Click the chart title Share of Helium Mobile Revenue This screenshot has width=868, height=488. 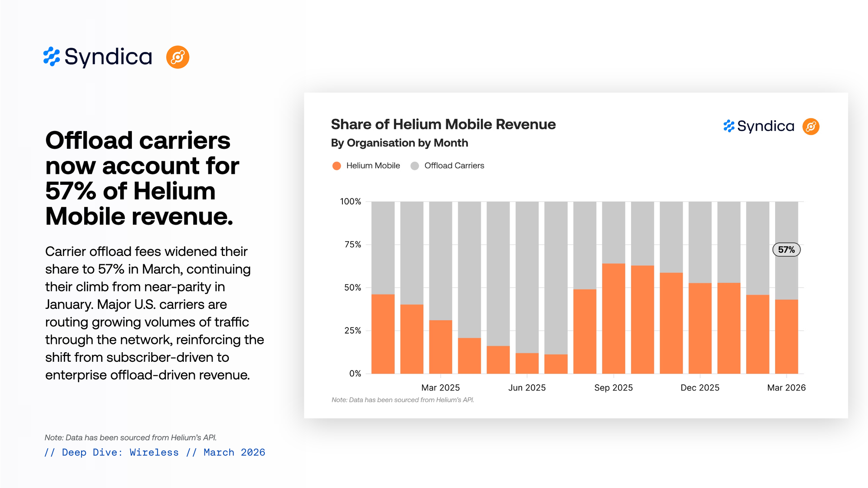tap(443, 124)
